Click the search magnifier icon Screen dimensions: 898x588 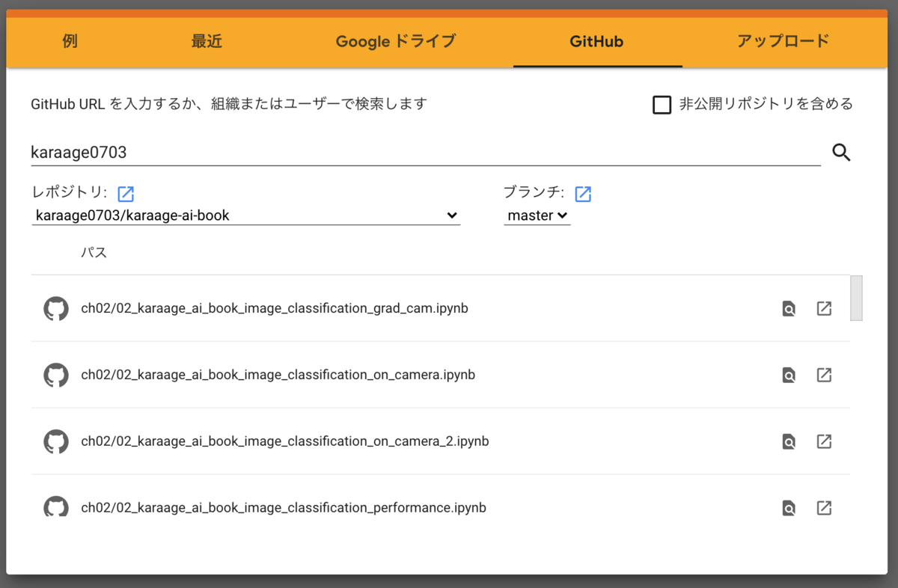(842, 153)
